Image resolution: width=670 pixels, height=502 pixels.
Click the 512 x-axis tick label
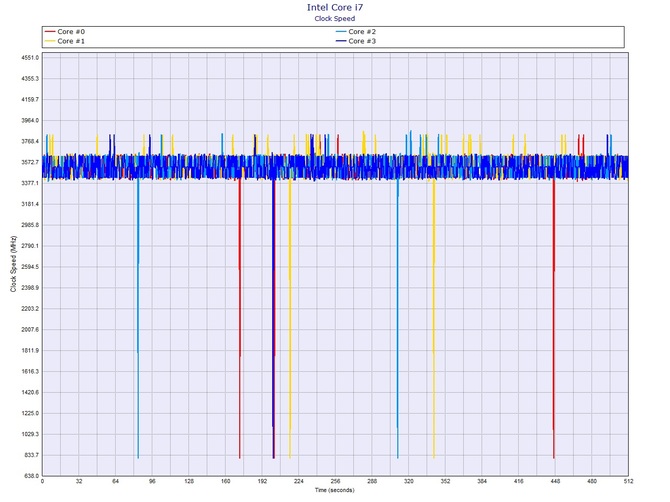(628, 481)
